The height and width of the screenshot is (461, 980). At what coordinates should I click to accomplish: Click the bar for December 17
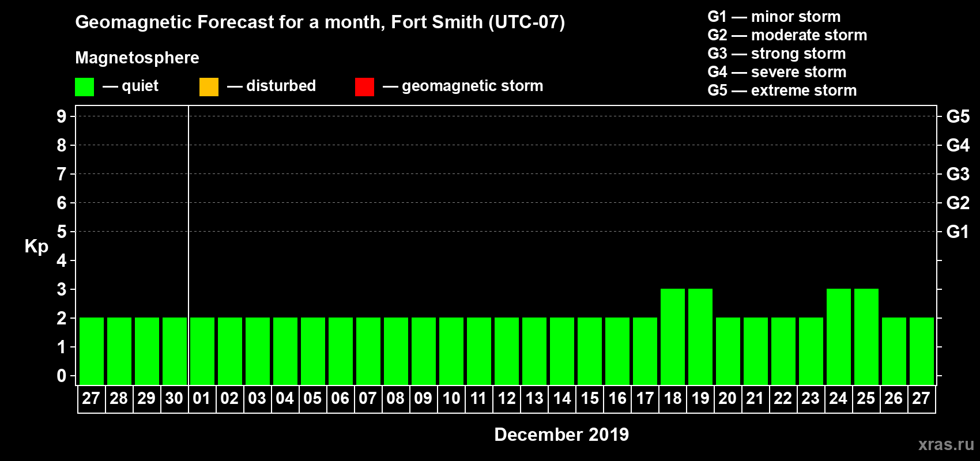[645, 351]
